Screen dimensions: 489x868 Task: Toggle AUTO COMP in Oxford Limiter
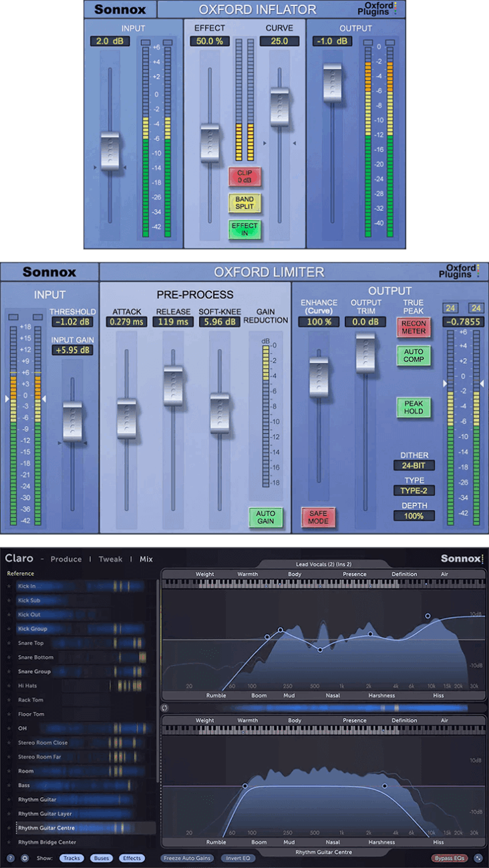[x=414, y=355]
